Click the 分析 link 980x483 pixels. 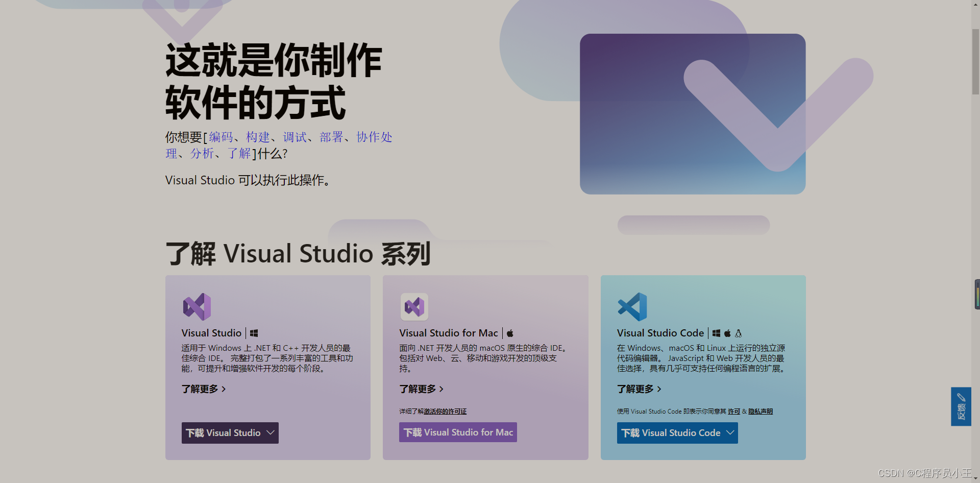coord(202,154)
